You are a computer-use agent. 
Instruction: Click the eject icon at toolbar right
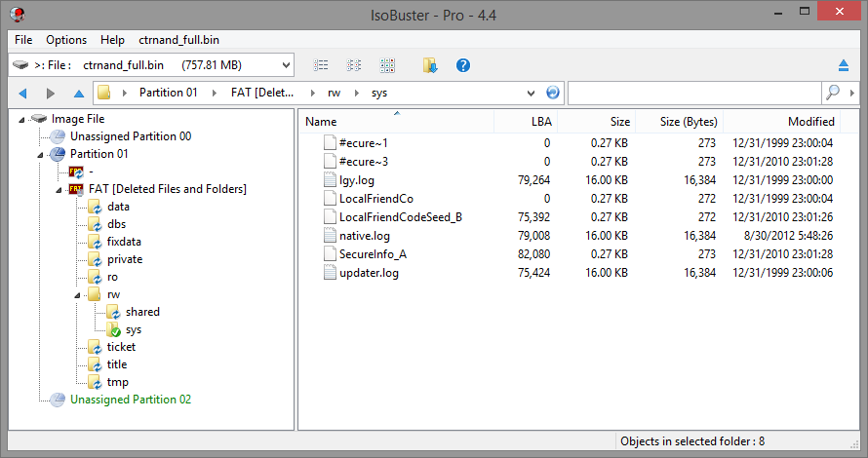[843, 66]
